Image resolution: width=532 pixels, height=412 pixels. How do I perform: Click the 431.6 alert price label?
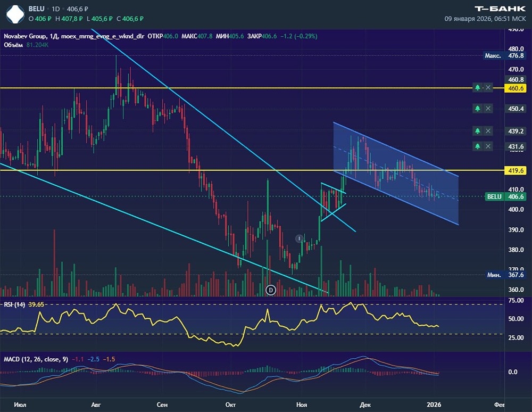pyautogui.click(x=516, y=146)
